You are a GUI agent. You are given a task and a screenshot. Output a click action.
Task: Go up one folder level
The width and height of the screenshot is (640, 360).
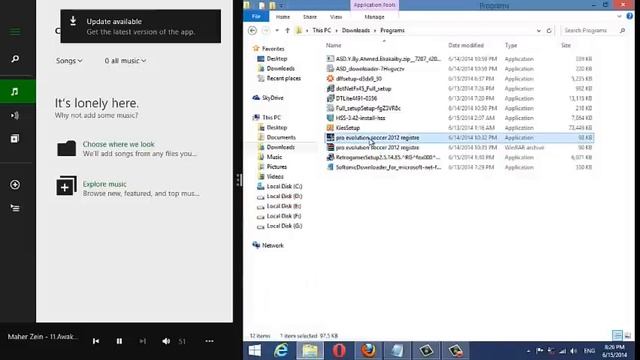point(287,31)
